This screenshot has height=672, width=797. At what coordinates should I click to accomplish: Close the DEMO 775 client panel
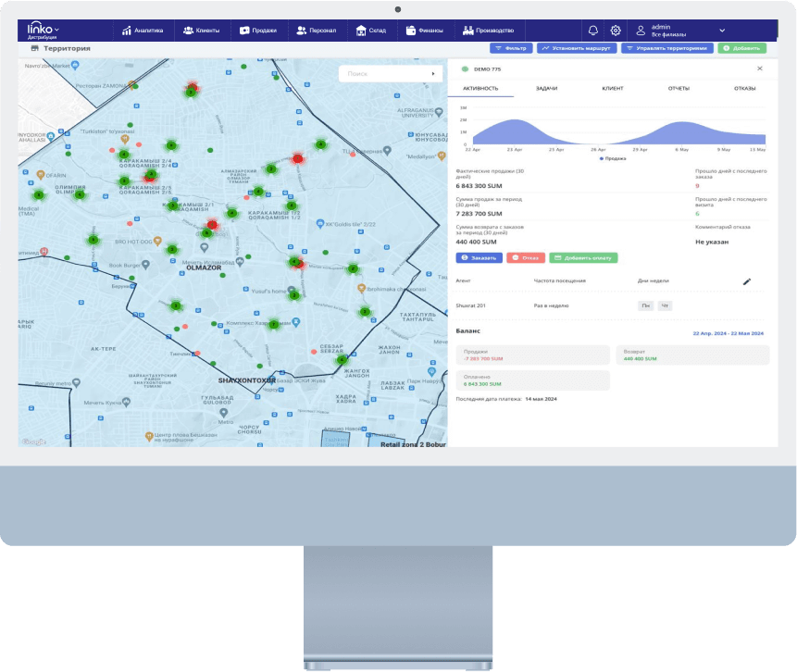click(760, 68)
